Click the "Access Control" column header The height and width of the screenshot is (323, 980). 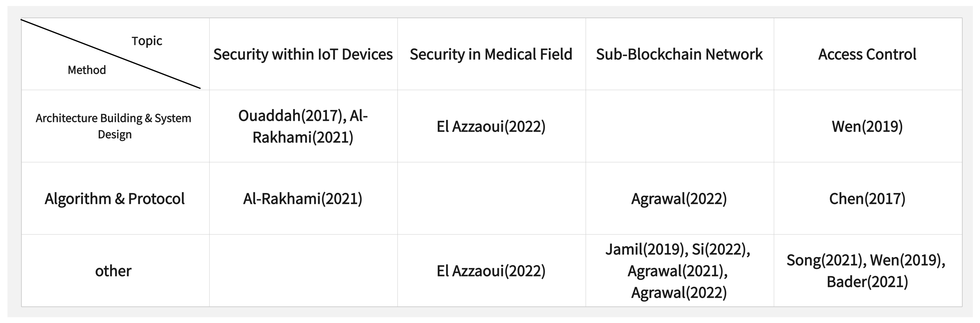867,54
